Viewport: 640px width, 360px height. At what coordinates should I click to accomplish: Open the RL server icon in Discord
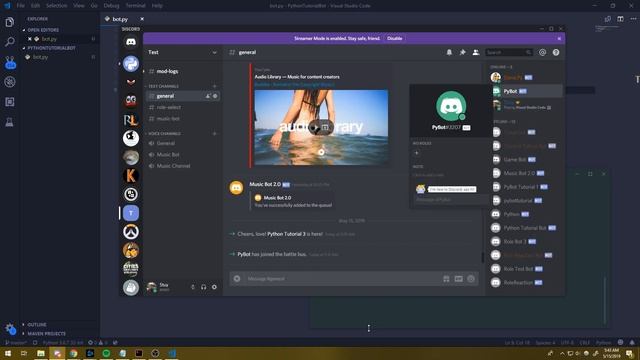tap(131, 120)
